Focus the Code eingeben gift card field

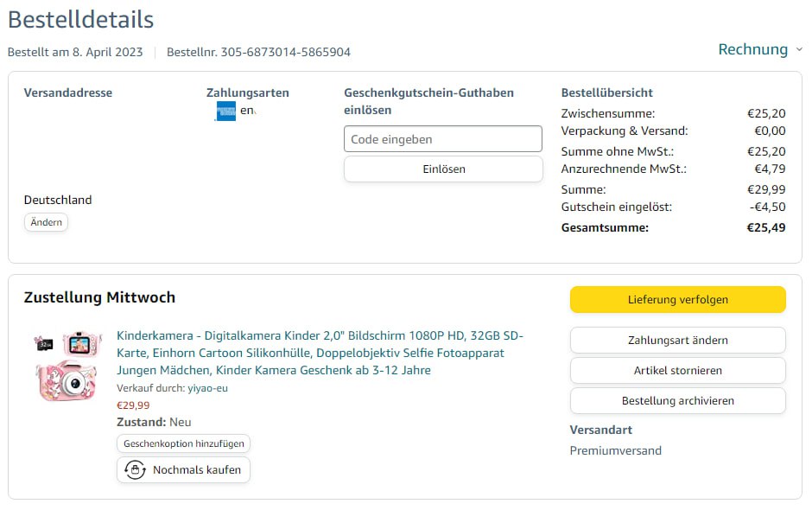coord(442,139)
